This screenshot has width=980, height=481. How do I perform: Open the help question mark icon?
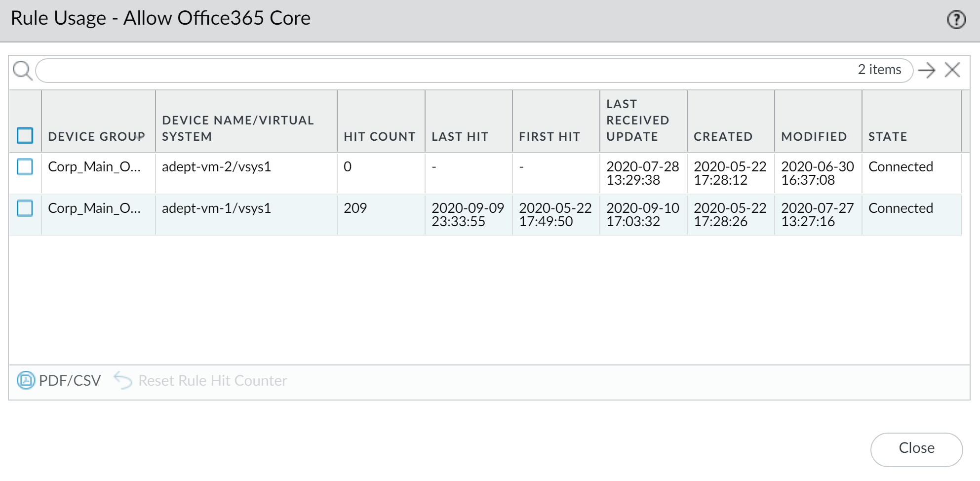pyautogui.click(x=956, y=20)
